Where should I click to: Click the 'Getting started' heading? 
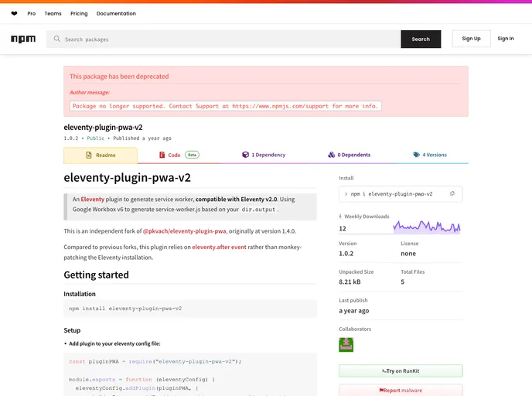[x=97, y=275]
